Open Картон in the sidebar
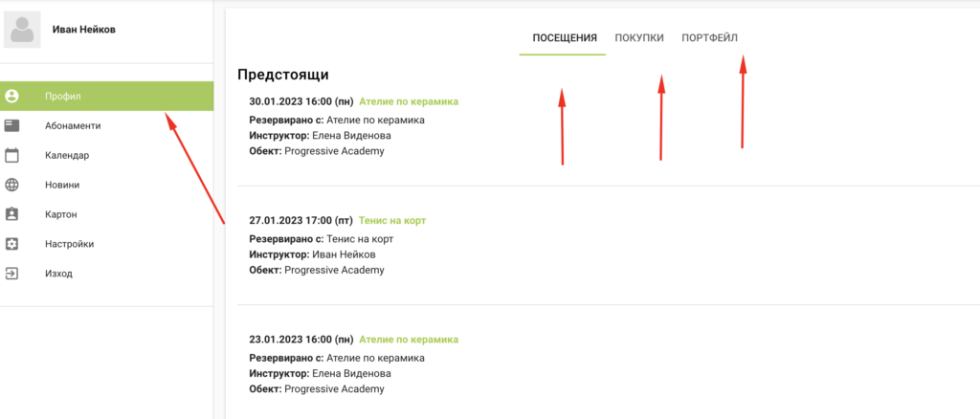The width and height of the screenshot is (980, 419). pyautogui.click(x=107, y=214)
